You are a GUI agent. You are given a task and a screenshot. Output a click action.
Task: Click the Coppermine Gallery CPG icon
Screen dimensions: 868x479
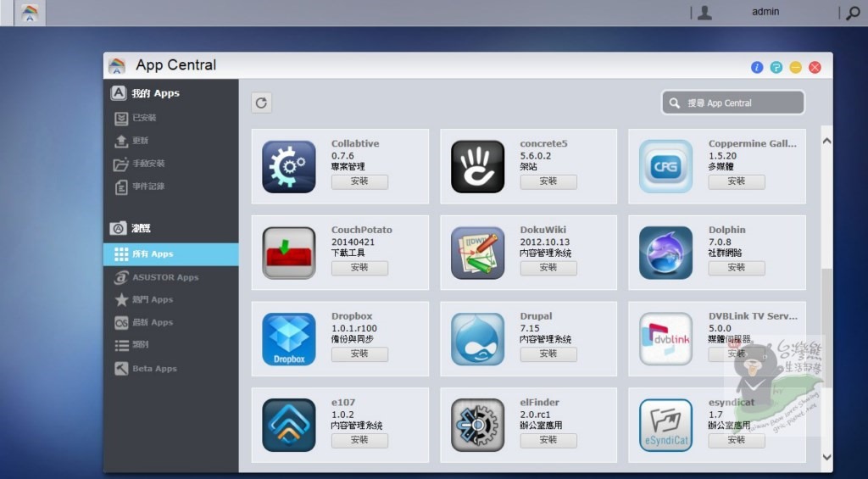pos(666,167)
